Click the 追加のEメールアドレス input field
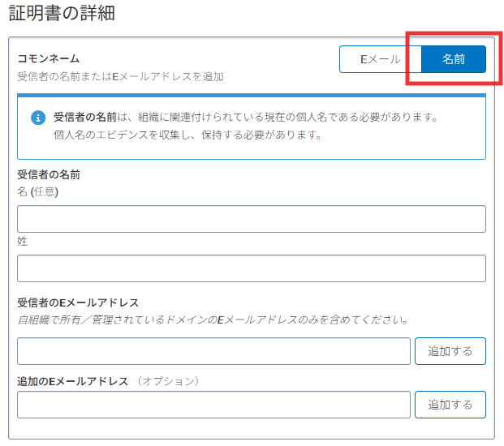This screenshot has height=446, width=504. [x=213, y=405]
